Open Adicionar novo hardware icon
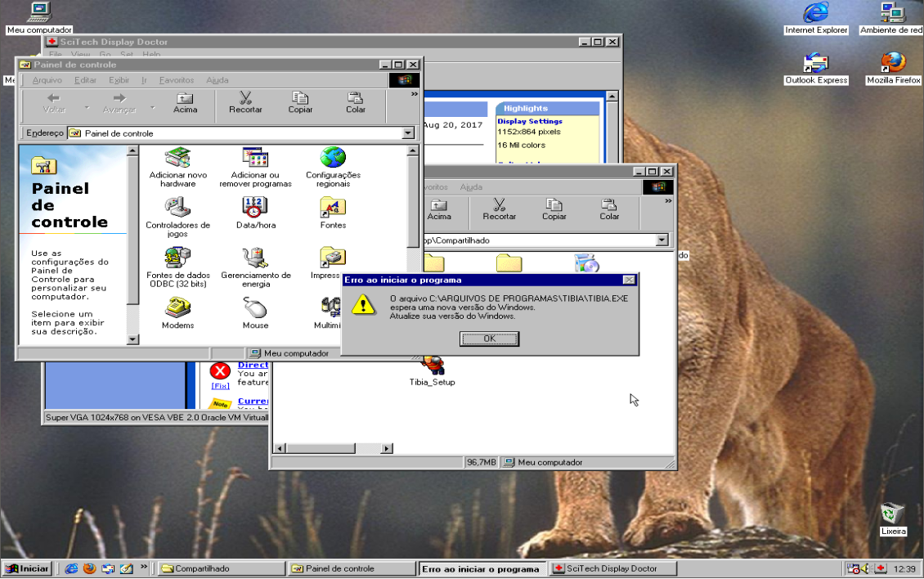This screenshot has width=924, height=579. click(177, 159)
